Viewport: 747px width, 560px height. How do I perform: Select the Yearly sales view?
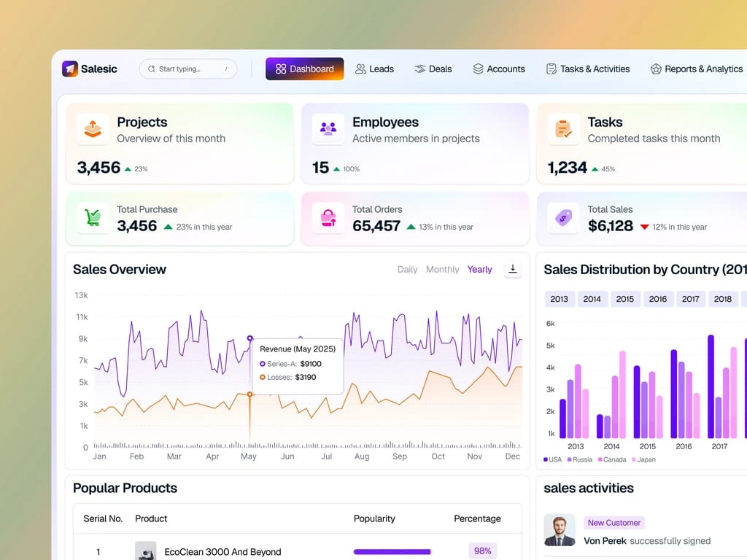(479, 270)
